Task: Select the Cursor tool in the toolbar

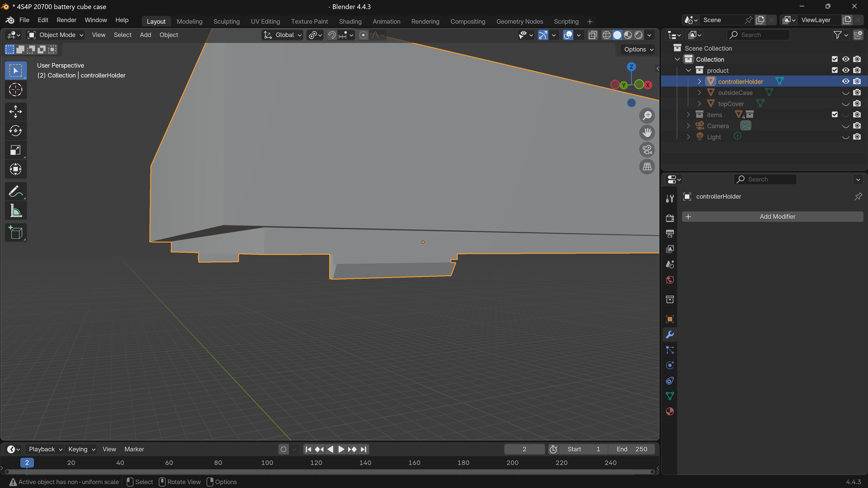Action: (x=16, y=90)
